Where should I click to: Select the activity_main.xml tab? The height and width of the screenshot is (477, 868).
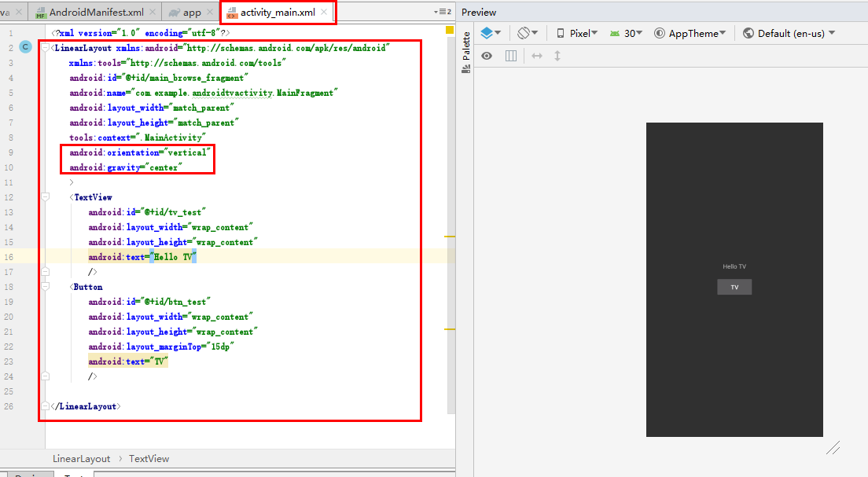(x=278, y=12)
